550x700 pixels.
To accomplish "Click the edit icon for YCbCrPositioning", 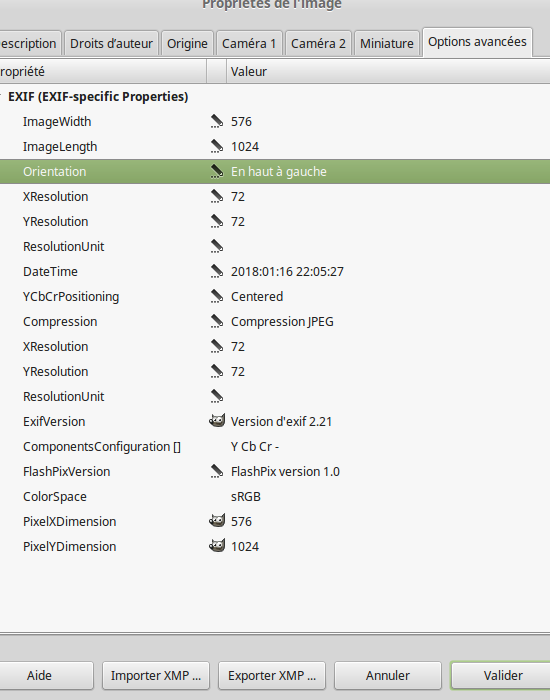I will click(217, 296).
